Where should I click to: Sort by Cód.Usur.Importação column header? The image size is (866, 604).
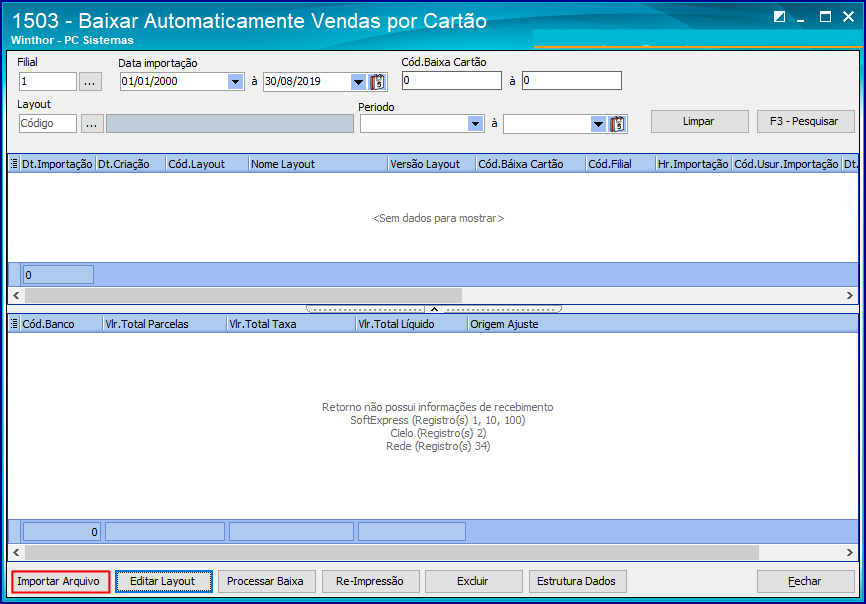[786, 164]
